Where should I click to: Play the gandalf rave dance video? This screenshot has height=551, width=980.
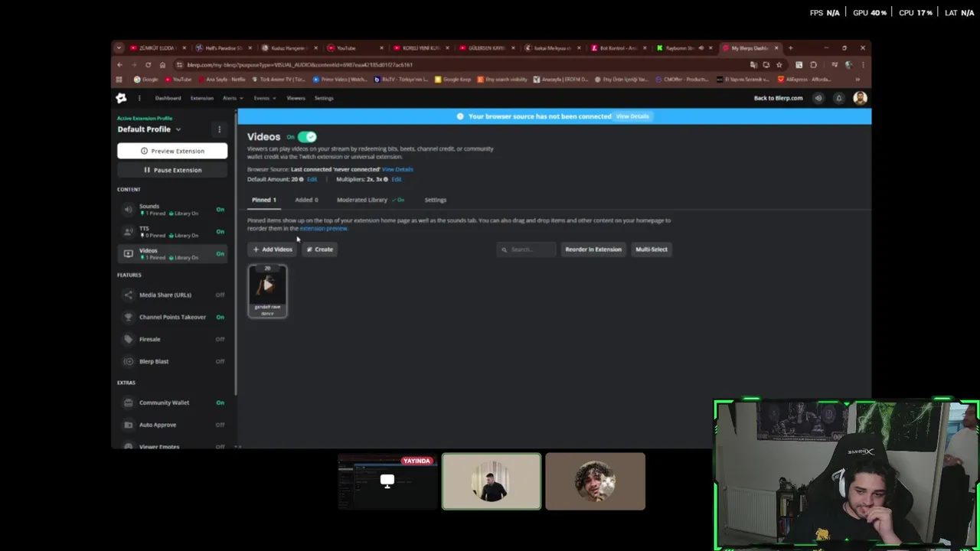[x=267, y=285]
